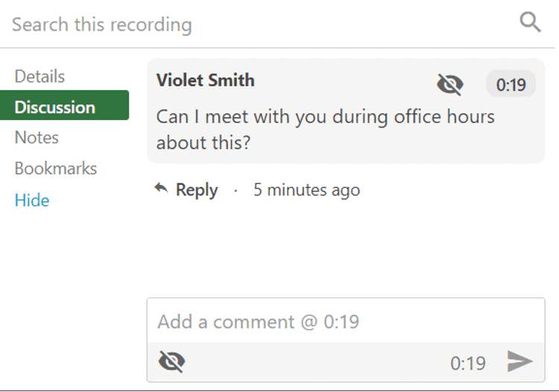This screenshot has width=559, height=392.
Task: Switch to the Notes tab
Action: point(37,138)
